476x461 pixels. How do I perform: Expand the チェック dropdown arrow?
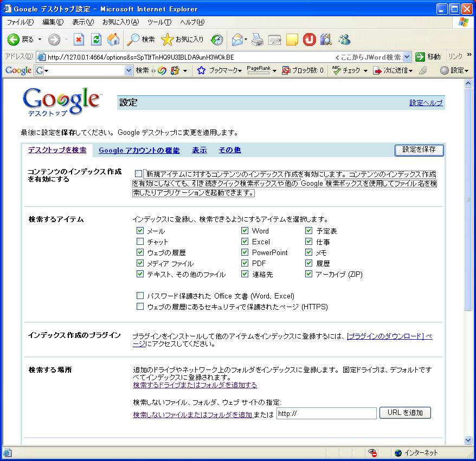tap(365, 71)
